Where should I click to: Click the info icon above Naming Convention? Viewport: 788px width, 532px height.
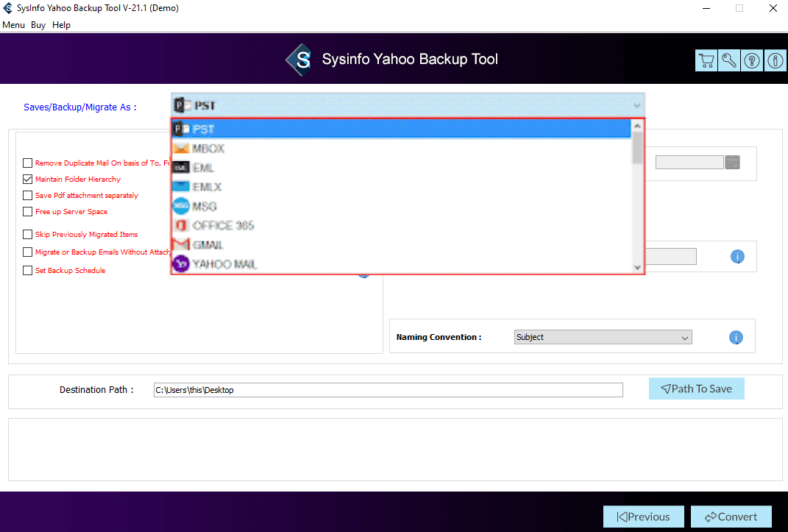point(737,257)
